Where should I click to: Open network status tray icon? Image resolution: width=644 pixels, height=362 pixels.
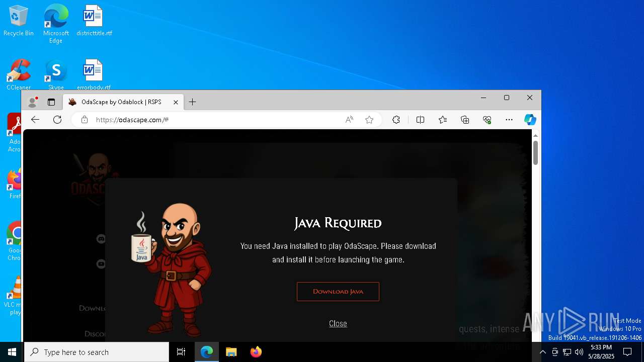567,352
